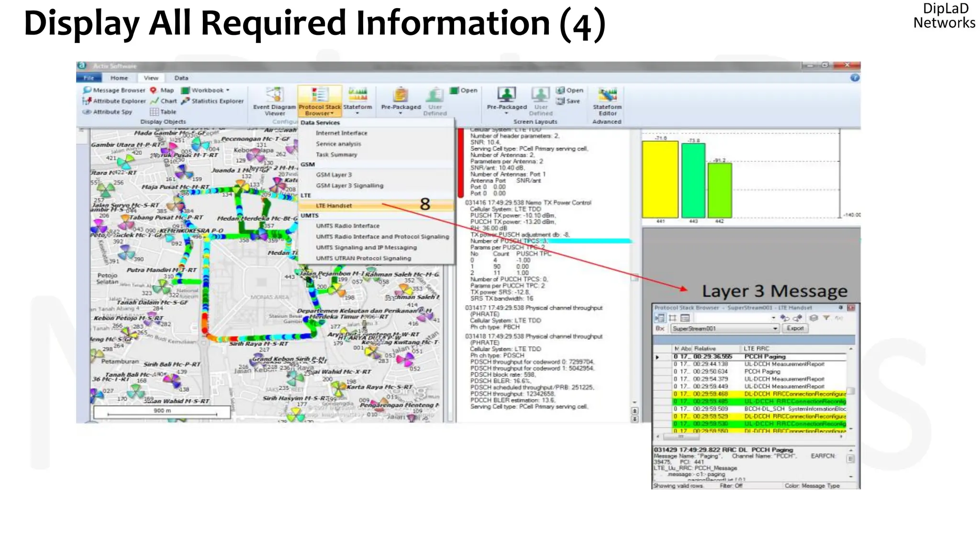
Task: Switch to the View ribbon tab
Action: 151,77
